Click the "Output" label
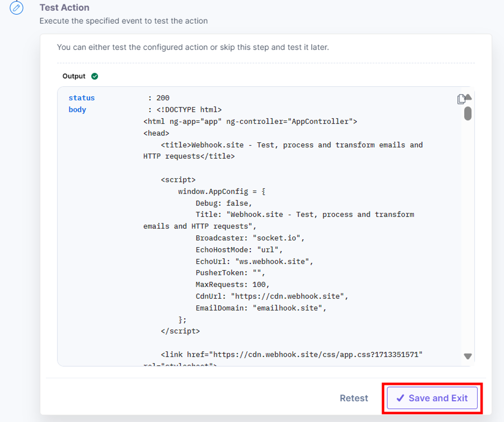Screen dimensions: 504x422 coord(74,76)
